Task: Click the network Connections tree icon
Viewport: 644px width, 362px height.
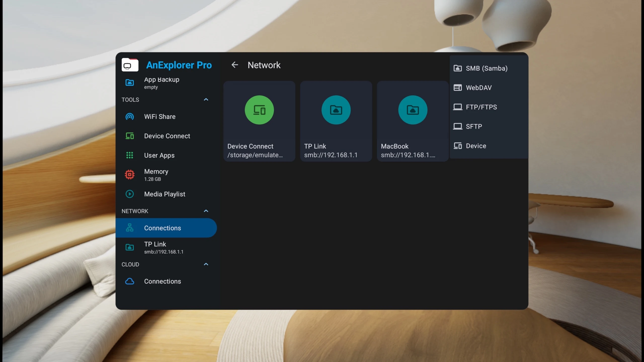Action: 130,228
